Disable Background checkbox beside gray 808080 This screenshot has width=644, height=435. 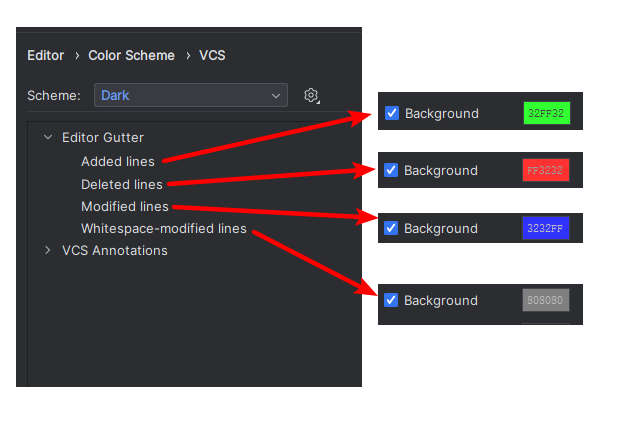click(391, 300)
